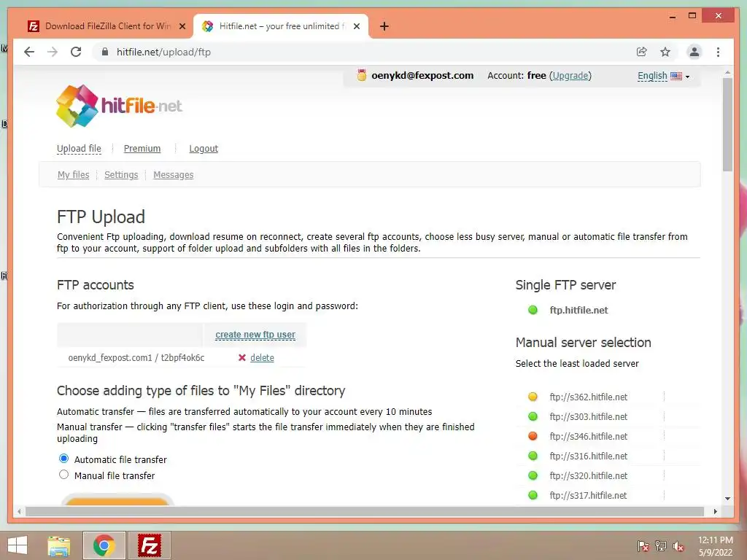Open a new tab with the plus button
The width and height of the screenshot is (747, 560).
tap(384, 26)
